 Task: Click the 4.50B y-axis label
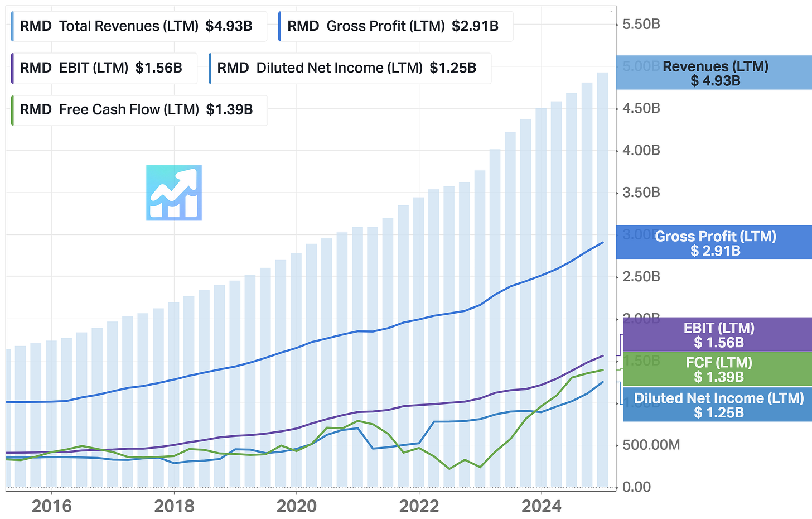(641, 108)
